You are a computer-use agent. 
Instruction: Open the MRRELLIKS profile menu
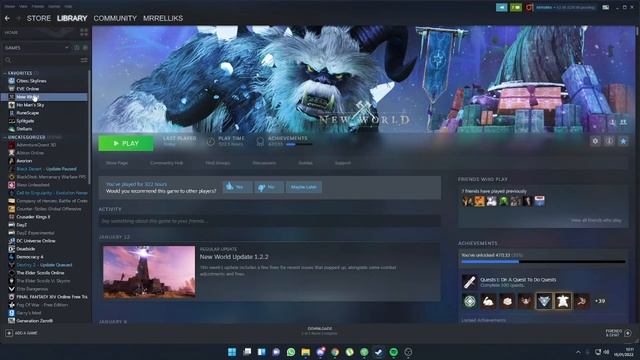tap(163, 18)
